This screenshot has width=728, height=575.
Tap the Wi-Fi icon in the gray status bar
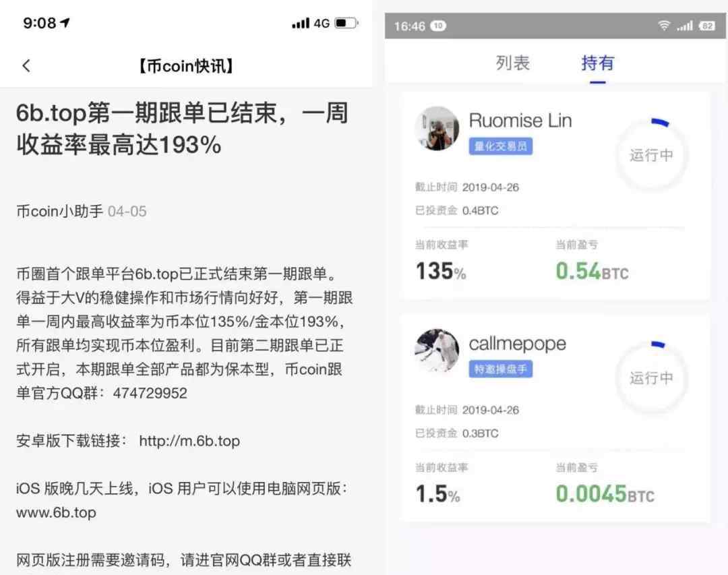tap(664, 26)
